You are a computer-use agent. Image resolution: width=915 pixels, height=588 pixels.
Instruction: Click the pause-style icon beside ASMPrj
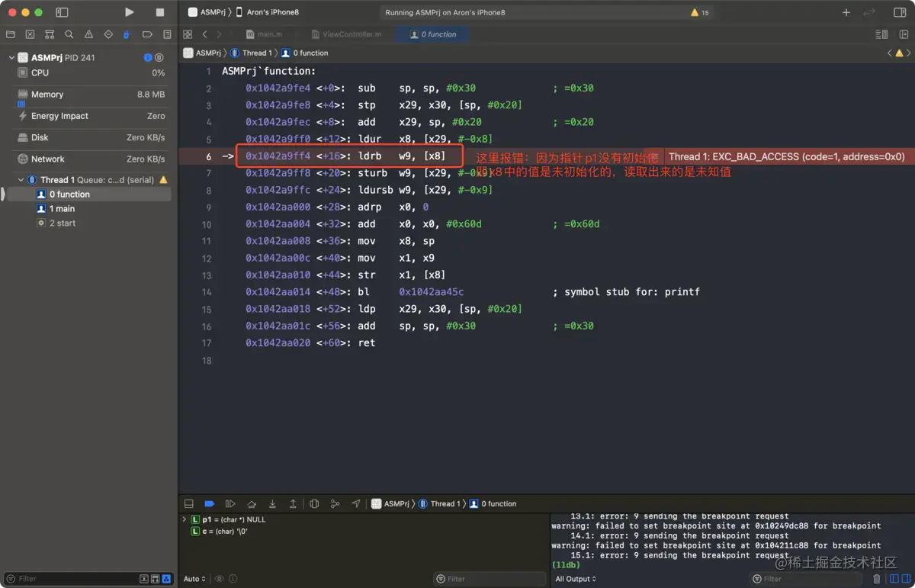pyautogui.click(x=159, y=58)
